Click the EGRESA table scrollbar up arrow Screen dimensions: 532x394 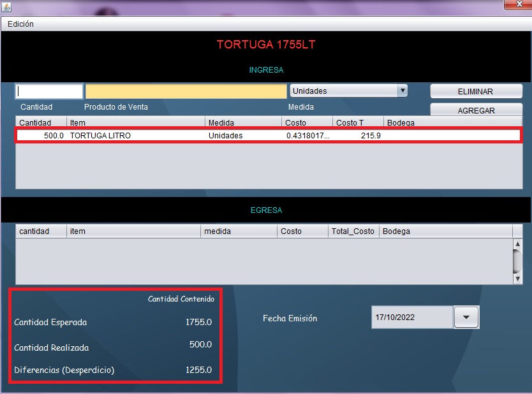[x=517, y=244]
